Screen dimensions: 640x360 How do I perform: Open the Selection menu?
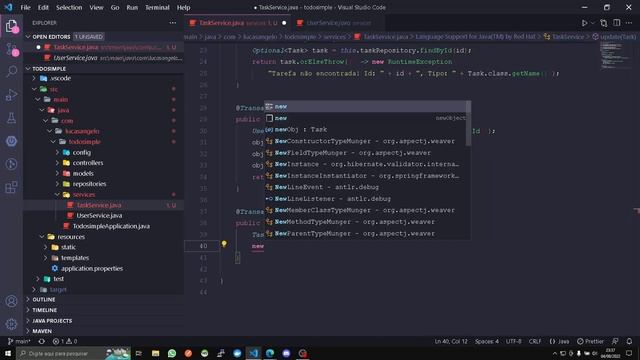click(69, 7)
